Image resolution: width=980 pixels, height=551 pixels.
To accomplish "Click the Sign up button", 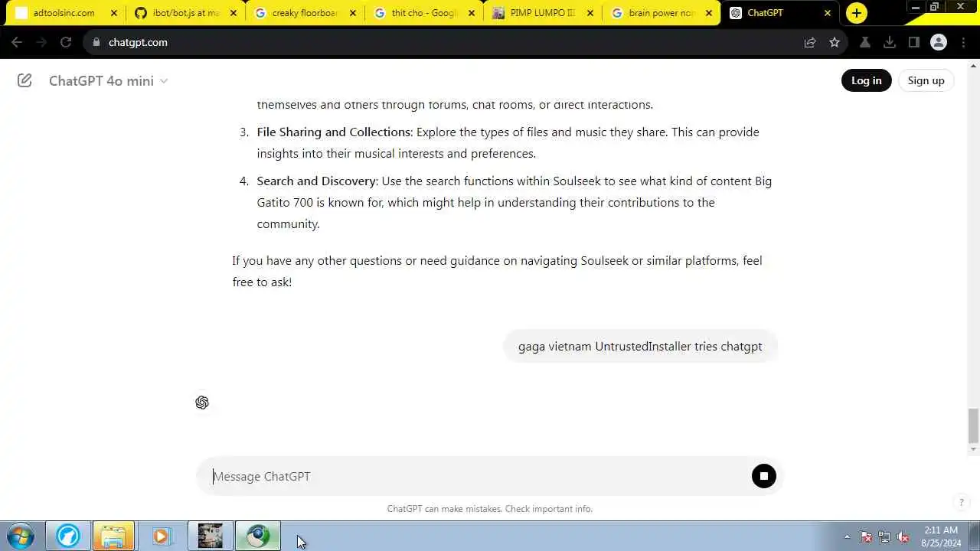I will pyautogui.click(x=926, y=80).
